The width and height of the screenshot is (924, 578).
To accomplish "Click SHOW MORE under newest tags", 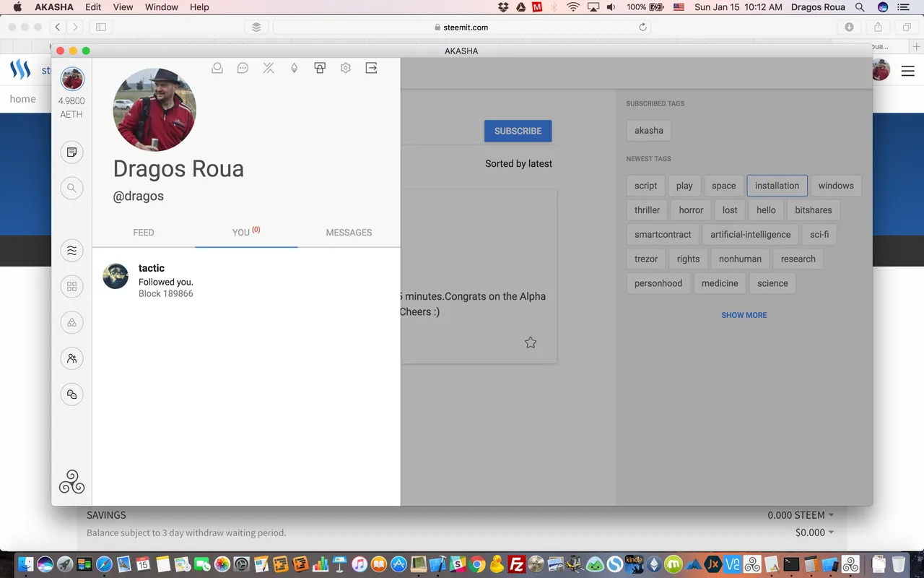I will (744, 315).
